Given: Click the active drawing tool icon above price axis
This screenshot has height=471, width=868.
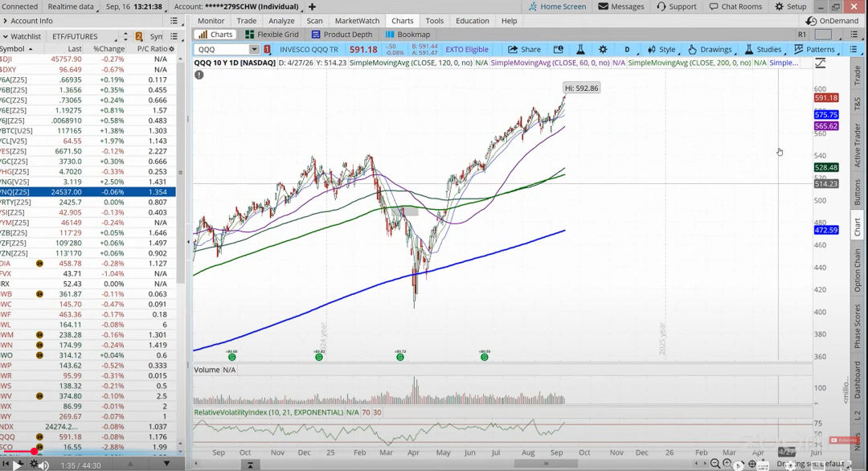Looking at the screenshot, I should click(x=821, y=63).
